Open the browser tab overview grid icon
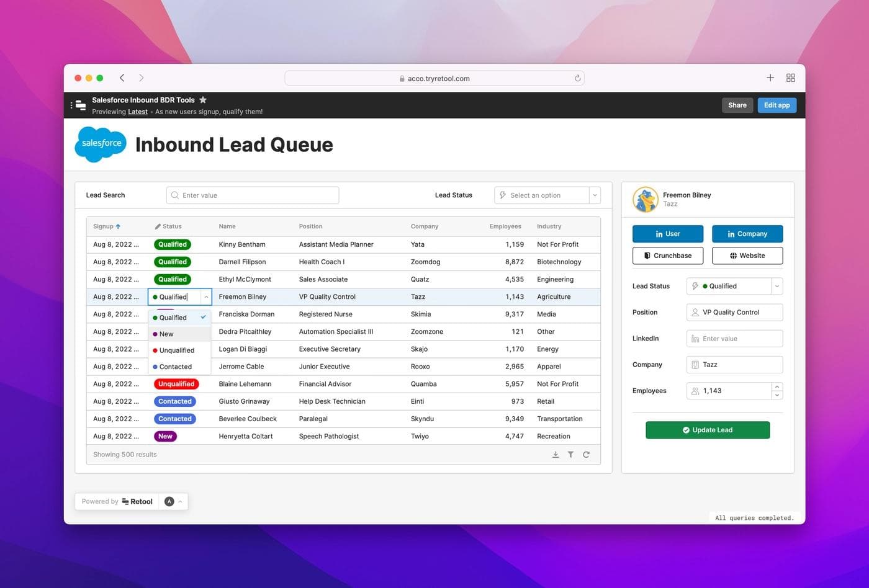The image size is (869, 588). pos(790,78)
